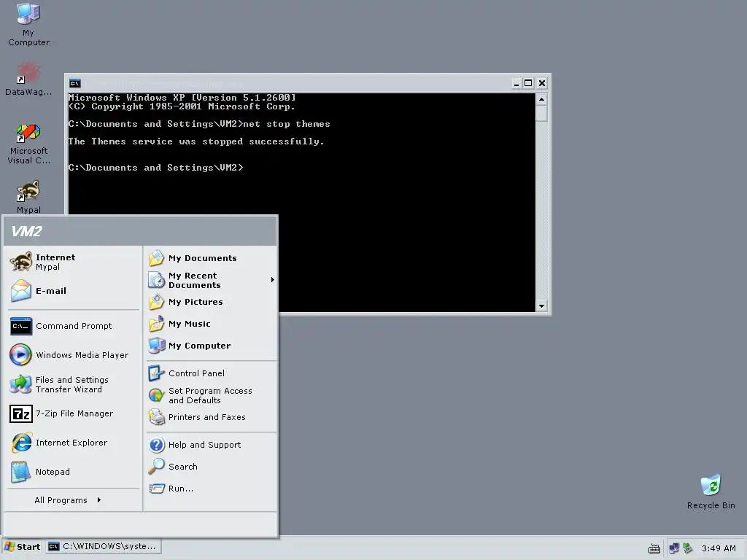Click the keyboard icon in system tray

[654, 548]
